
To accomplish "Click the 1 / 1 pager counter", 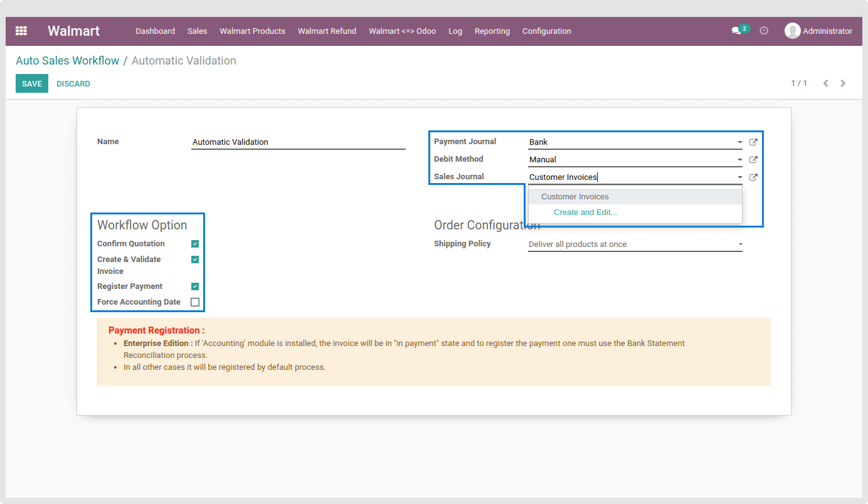I will click(x=799, y=83).
